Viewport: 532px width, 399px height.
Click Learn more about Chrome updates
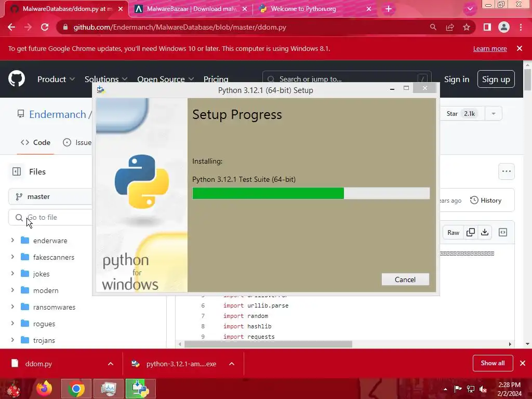(x=490, y=48)
